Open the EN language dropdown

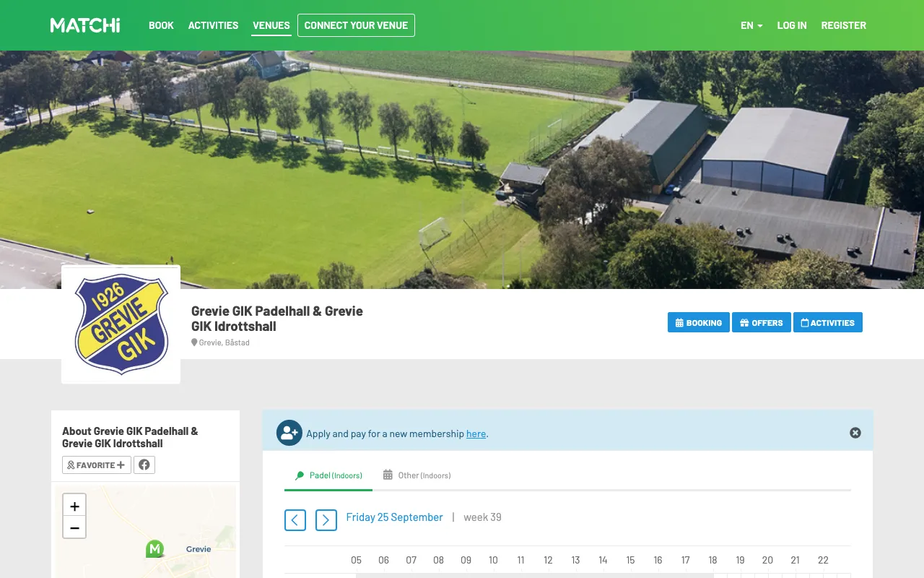click(751, 25)
